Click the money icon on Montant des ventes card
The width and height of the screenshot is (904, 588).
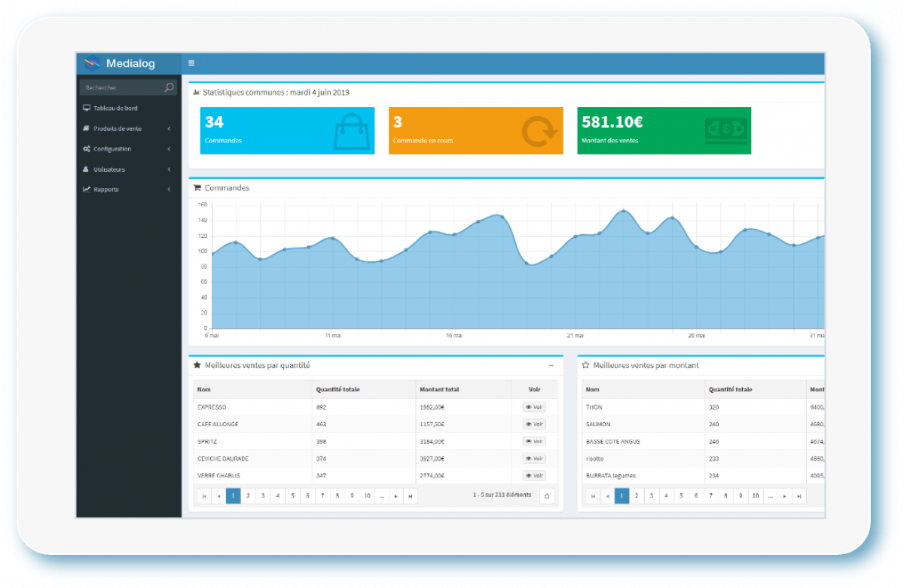pos(725,130)
